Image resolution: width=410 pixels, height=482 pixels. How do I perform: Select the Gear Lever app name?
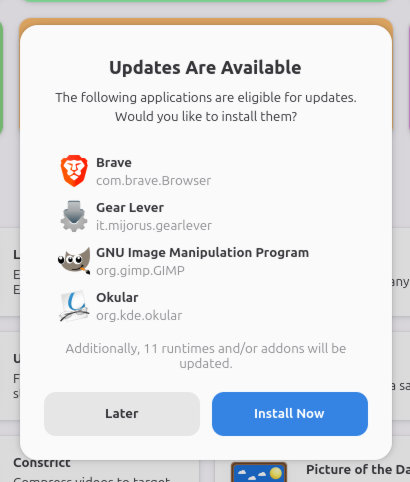point(130,208)
